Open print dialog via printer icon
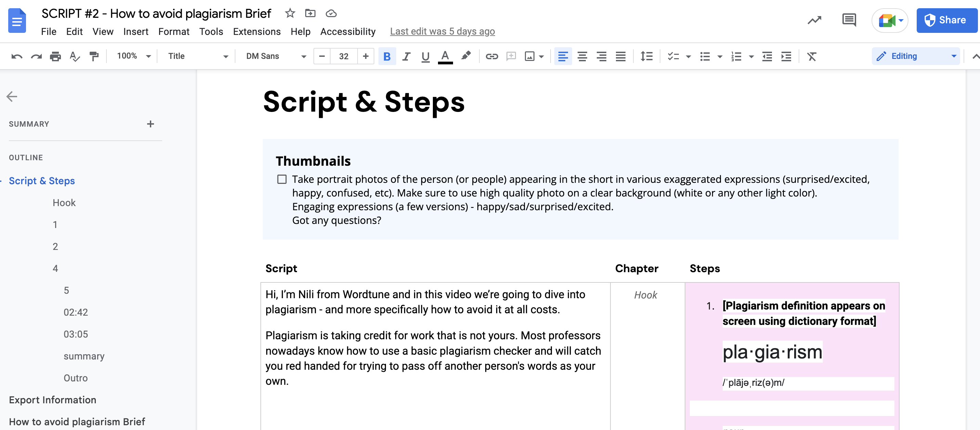The width and height of the screenshot is (980, 430). pyautogui.click(x=55, y=56)
